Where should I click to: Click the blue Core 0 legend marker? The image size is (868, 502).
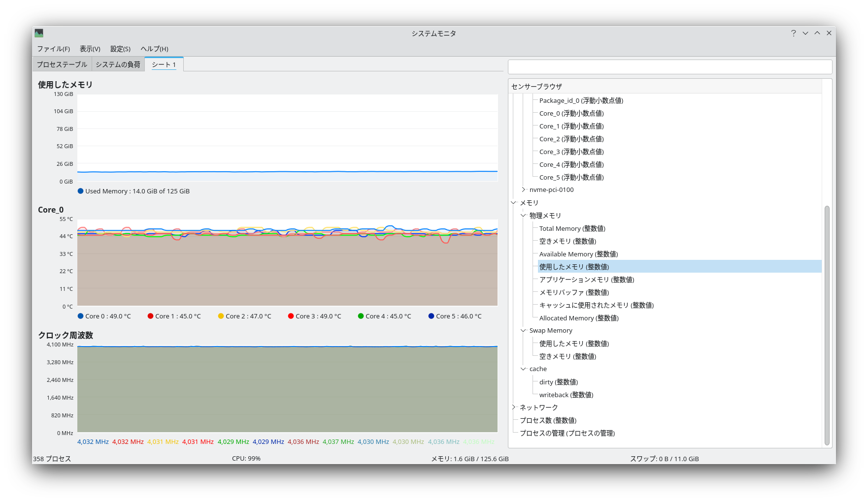(80, 316)
